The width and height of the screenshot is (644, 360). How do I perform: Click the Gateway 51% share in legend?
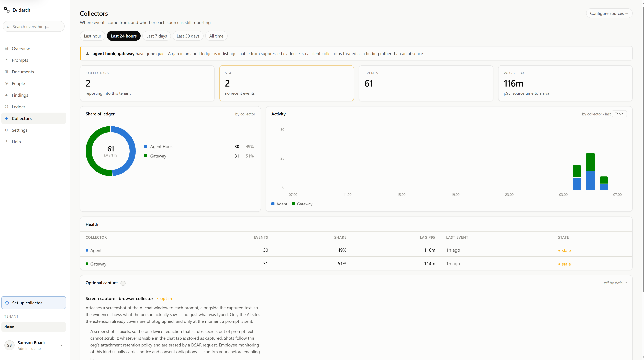[250, 156]
